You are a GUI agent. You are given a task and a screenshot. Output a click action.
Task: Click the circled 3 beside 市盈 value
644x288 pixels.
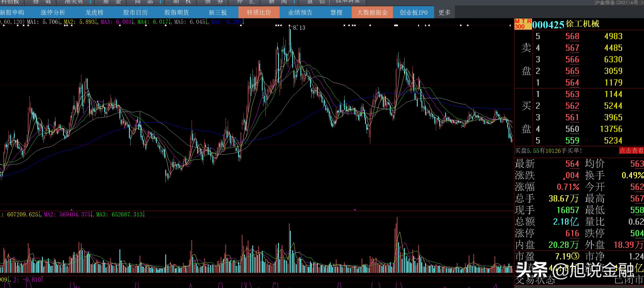575,256
